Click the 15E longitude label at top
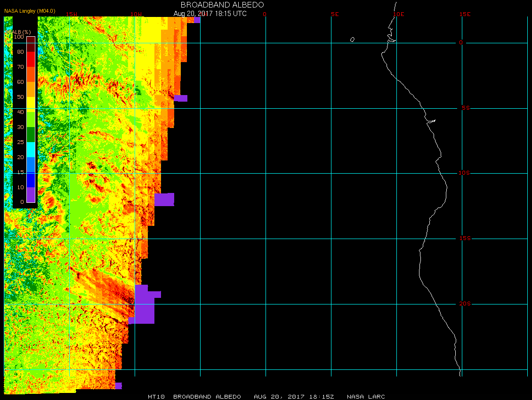 465,14
